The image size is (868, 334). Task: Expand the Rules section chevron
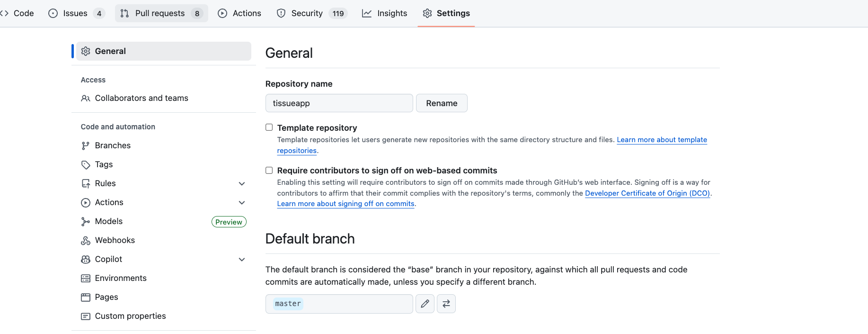click(242, 184)
